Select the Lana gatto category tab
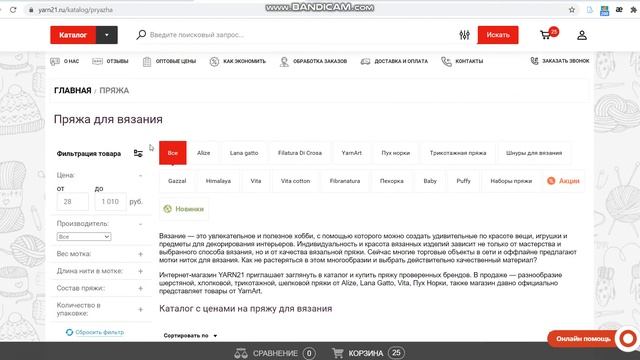640x360 pixels. click(x=244, y=153)
